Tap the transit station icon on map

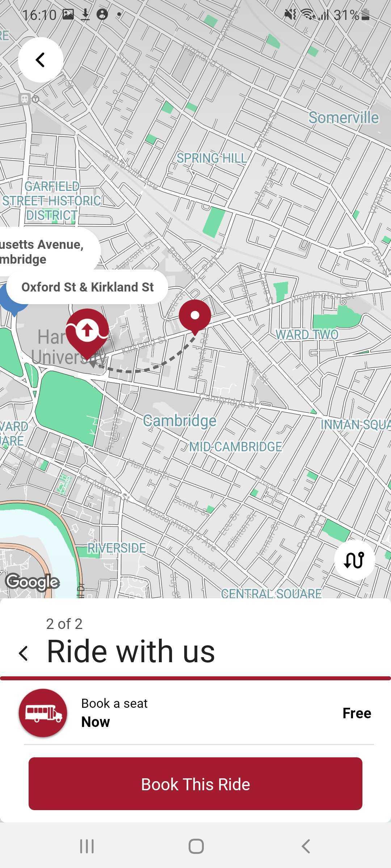point(25,99)
